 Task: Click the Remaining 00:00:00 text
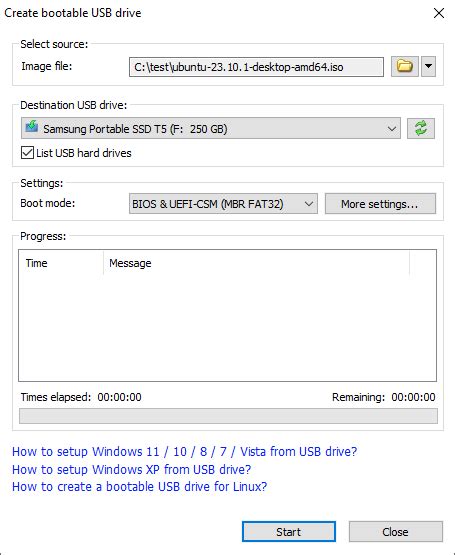coord(383,397)
